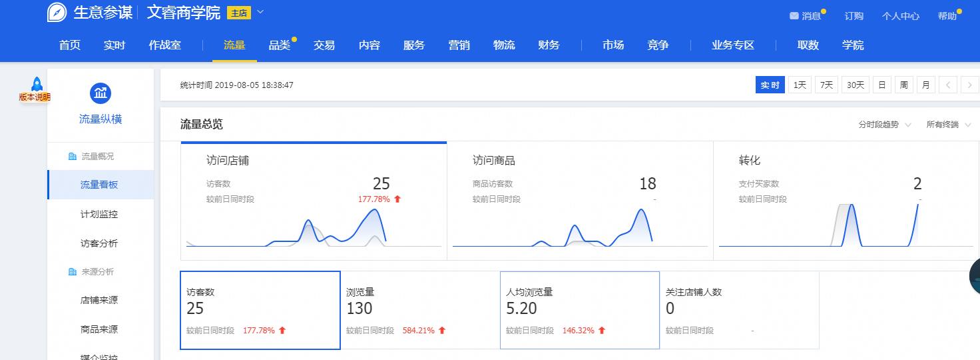Select the 流量 nav tab

click(234, 45)
